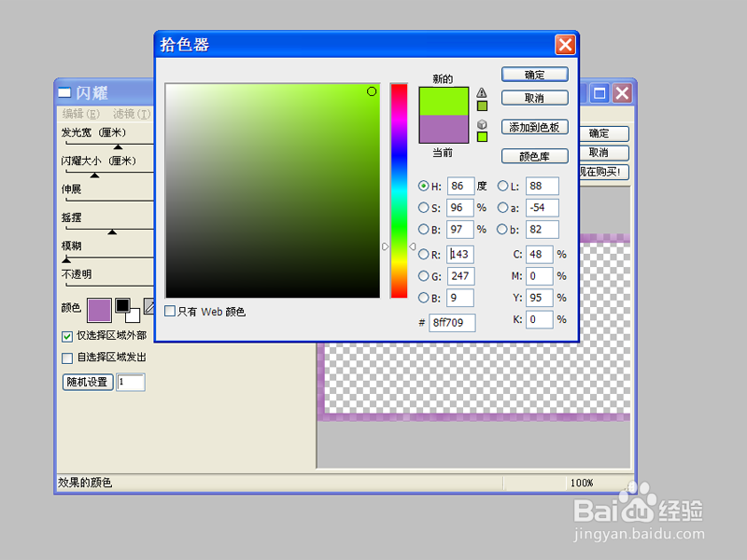Click the 发光宽 slider handle
The image size is (747, 560).
119,147
